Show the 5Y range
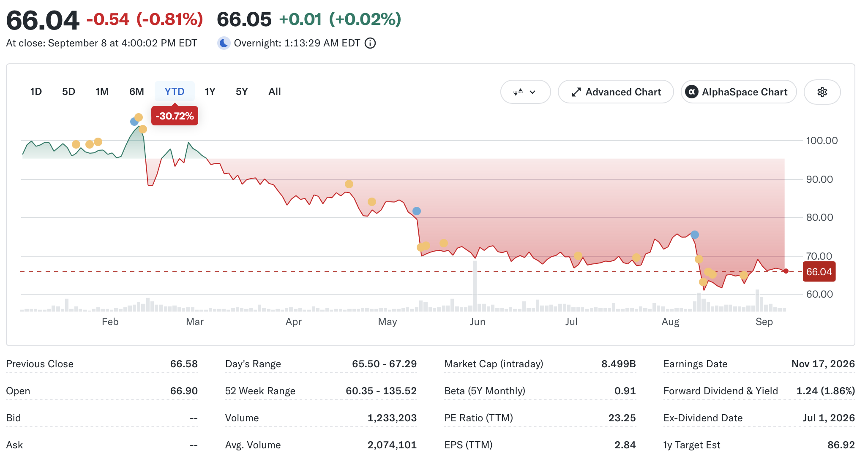The width and height of the screenshot is (868, 461). click(x=242, y=92)
